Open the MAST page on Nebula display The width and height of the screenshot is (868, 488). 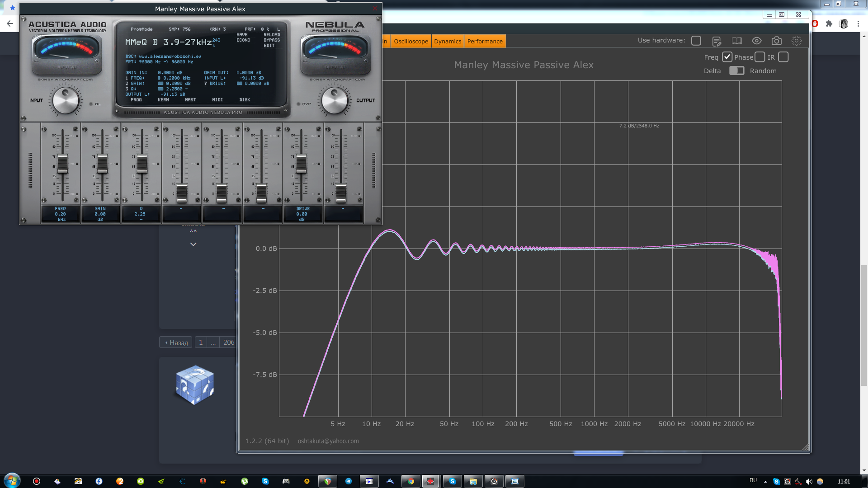[190, 100]
